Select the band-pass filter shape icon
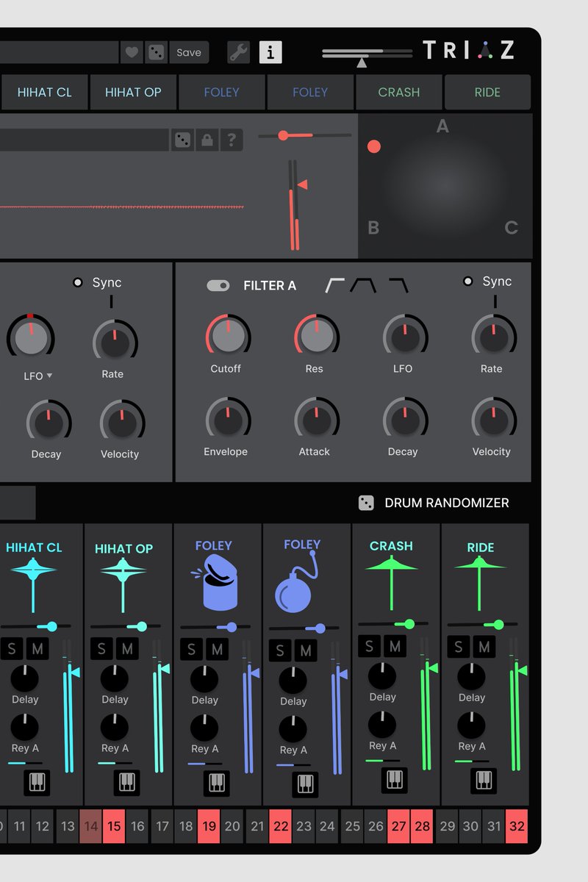This screenshot has height=882, width=588. click(x=363, y=285)
